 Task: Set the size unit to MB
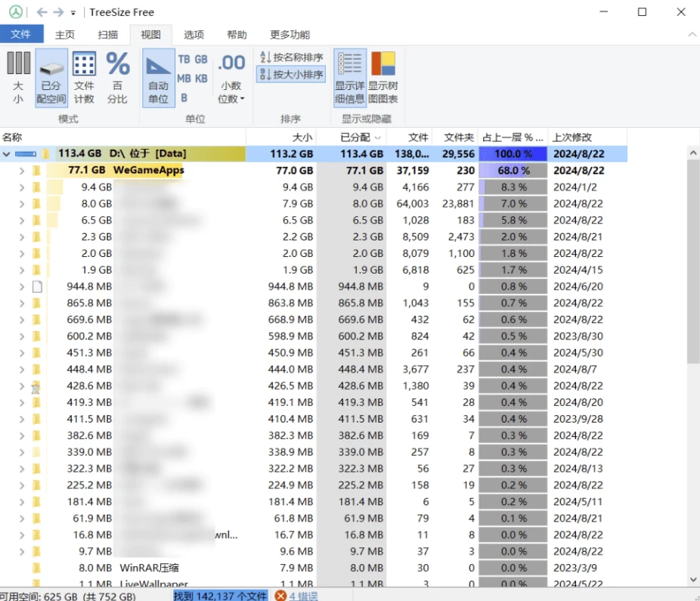tap(184, 79)
